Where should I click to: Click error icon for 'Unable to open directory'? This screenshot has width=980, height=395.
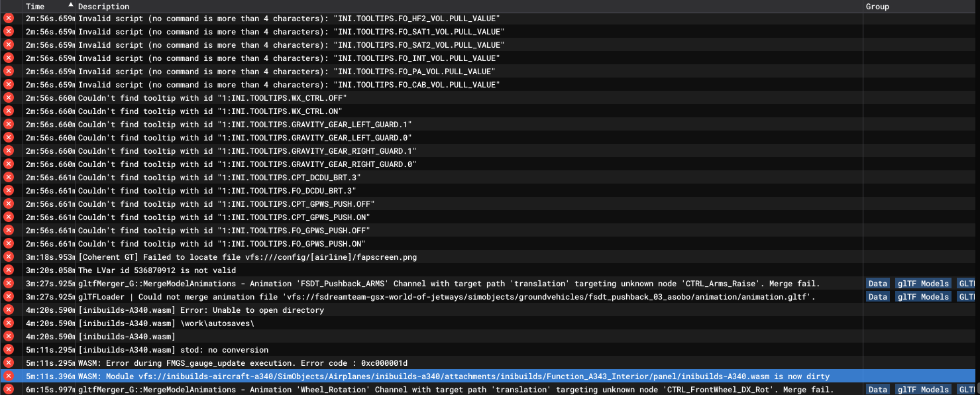point(9,310)
